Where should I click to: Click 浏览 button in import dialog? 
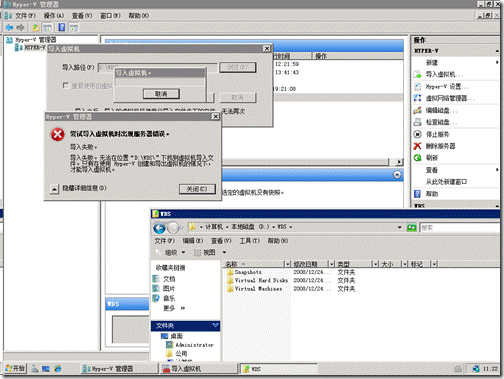pyautogui.click(x=238, y=67)
